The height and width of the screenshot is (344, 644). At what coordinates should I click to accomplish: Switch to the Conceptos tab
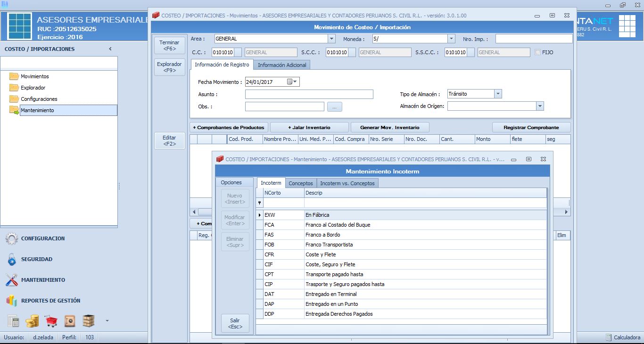[x=300, y=183]
